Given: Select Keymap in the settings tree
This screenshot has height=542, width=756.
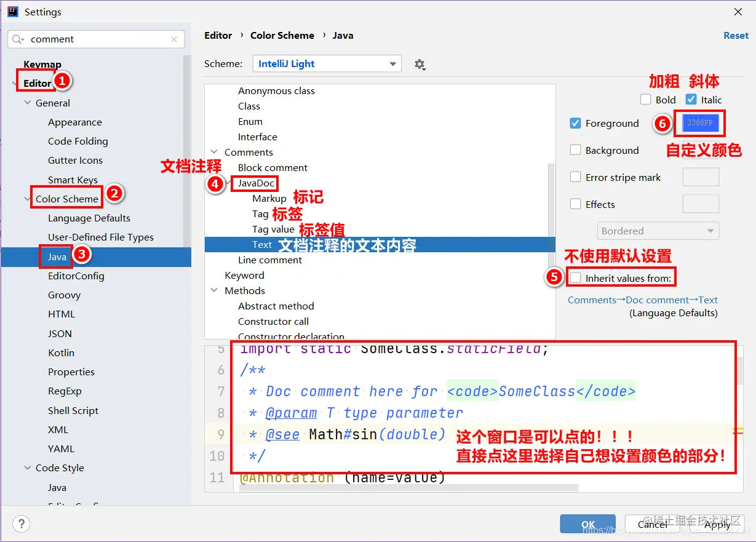Looking at the screenshot, I should point(42,64).
